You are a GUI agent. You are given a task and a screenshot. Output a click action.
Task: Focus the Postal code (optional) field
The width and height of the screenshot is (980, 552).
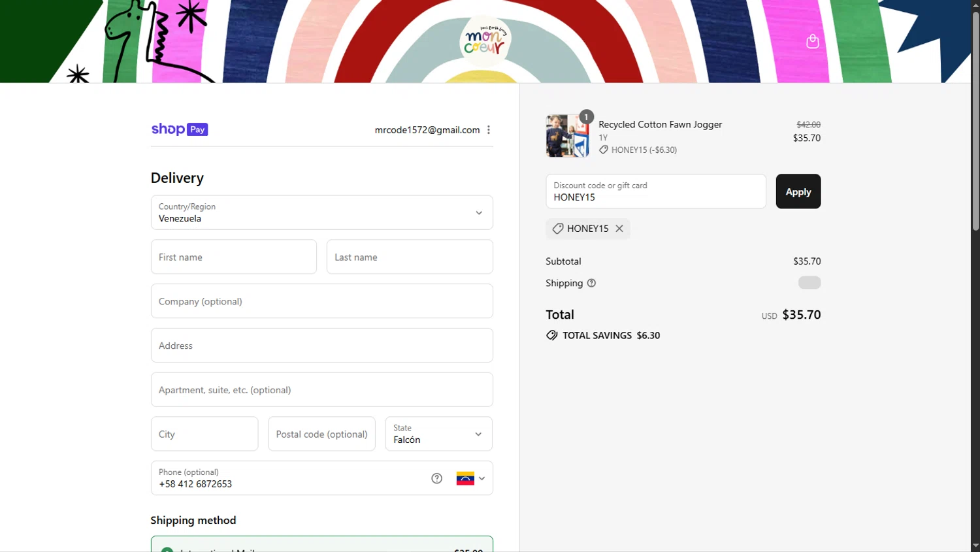[x=322, y=434]
